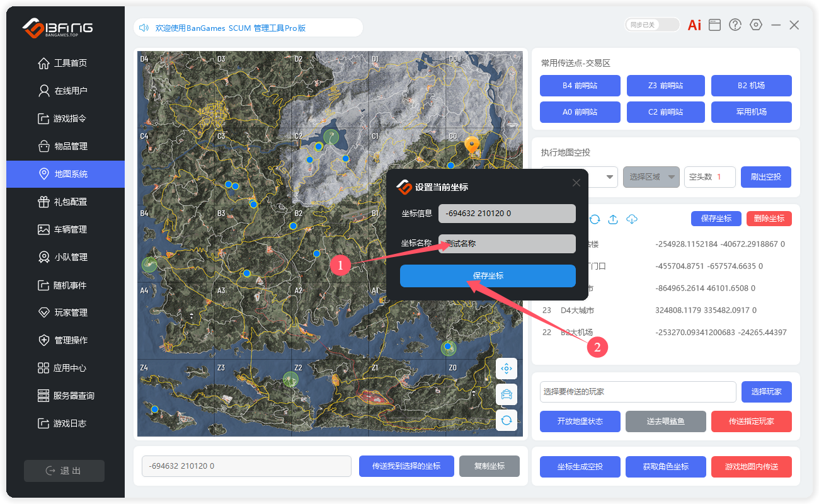Open the help question mark icon
This screenshot has width=819, height=504.
tap(735, 25)
